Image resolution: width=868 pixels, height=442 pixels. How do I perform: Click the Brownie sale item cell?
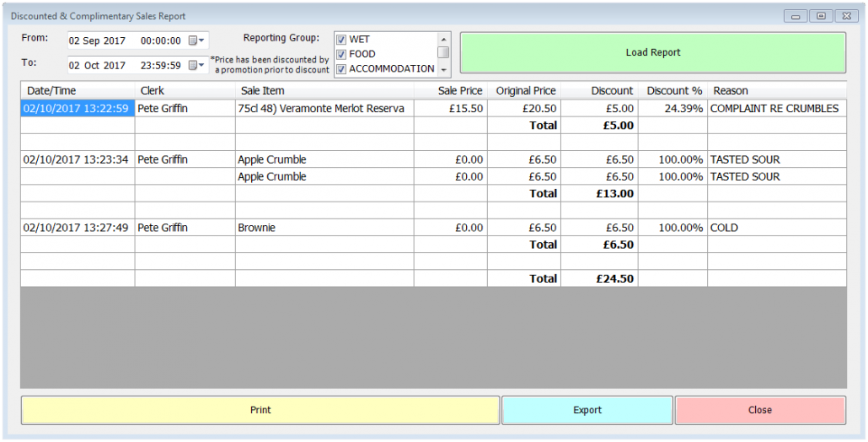[324, 228]
